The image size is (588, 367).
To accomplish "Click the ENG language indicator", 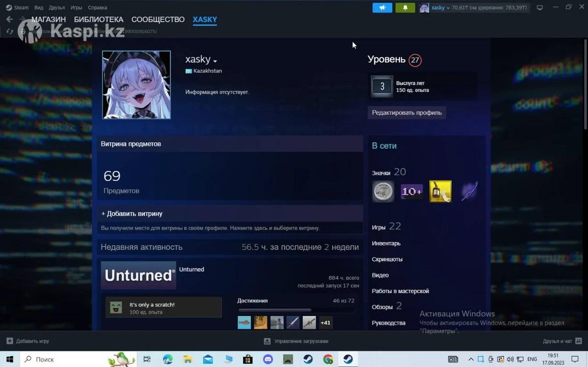I will click(532, 359).
